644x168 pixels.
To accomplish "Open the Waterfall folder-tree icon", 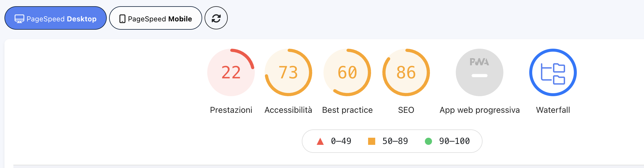I will tap(553, 72).
